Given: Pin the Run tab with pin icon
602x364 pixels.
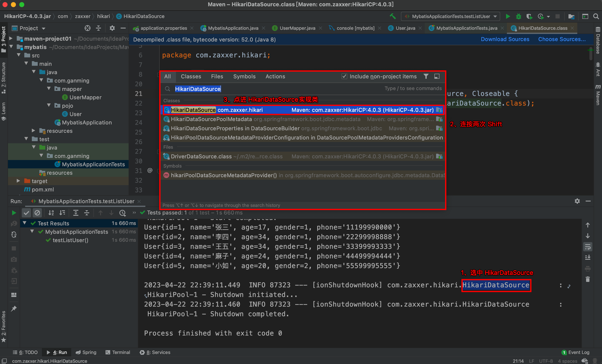Looking at the screenshot, I should click(14, 308).
